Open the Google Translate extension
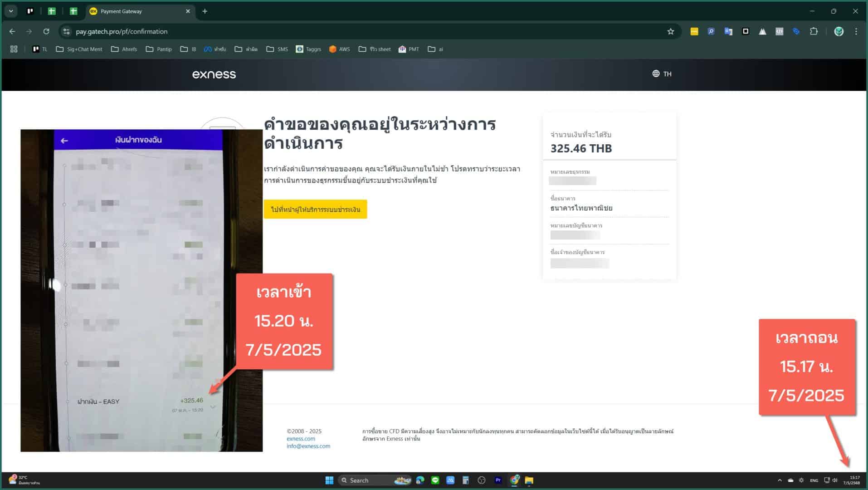Image resolution: width=868 pixels, height=490 pixels. pyautogui.click(x=728, y=31)
